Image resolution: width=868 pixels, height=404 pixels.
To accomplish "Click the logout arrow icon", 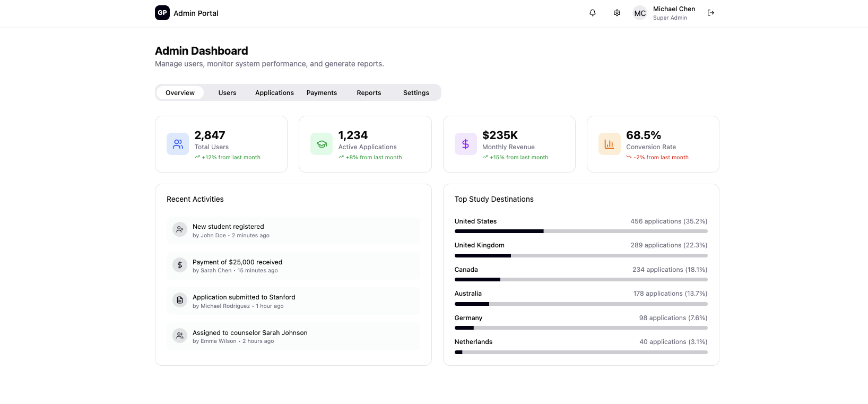I will click(711, 13).
